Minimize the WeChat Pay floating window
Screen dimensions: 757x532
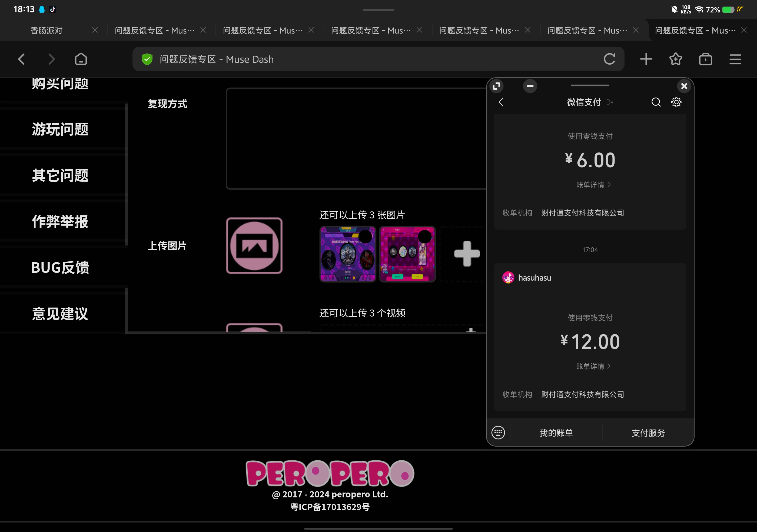tap(530, 86)
